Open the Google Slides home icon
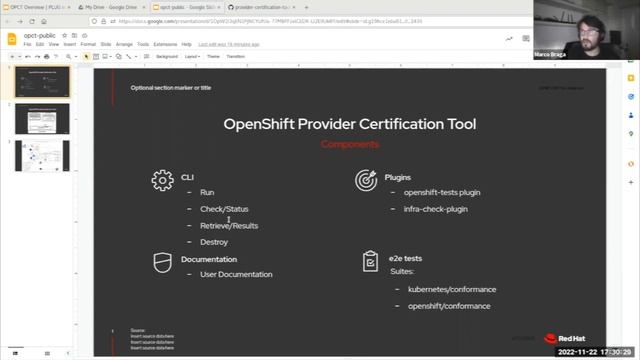Image resolution: width=640 pixels, height=360 pixels. tap(12, 39)
